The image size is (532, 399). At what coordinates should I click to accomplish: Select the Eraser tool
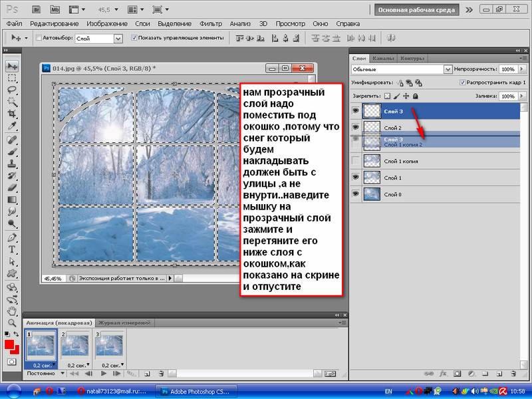[x=12, y=188]
